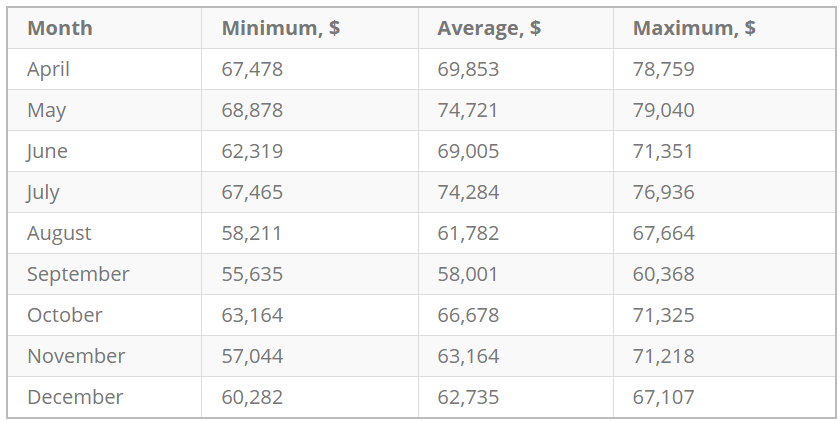Click the December row label
This screenshot has width=840, height=421.
click(75, 397)
